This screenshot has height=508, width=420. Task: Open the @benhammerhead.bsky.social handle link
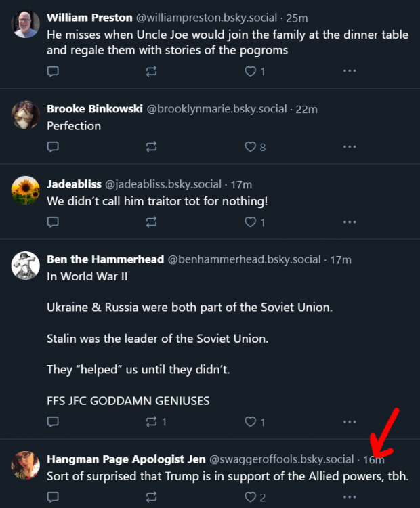pyautogui.click(x=244, y=259)
